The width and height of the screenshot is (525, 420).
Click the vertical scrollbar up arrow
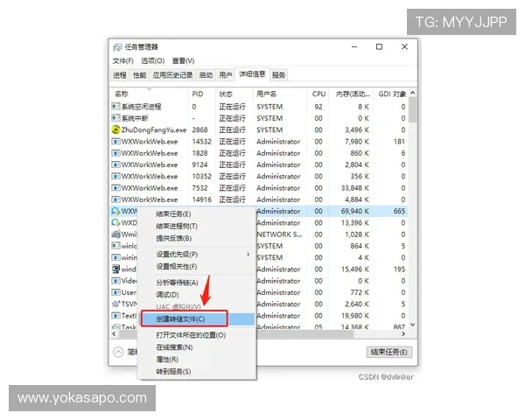[413, 93]
